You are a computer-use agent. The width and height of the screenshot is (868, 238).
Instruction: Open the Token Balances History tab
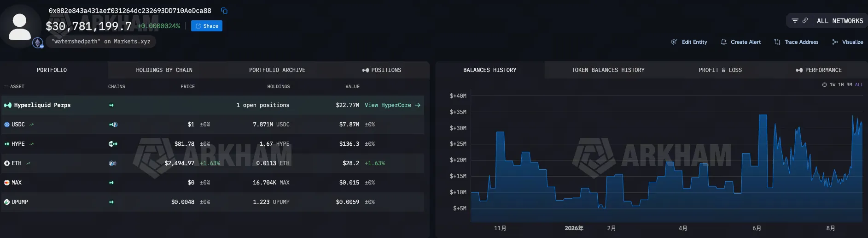click(x=608, y=70)
